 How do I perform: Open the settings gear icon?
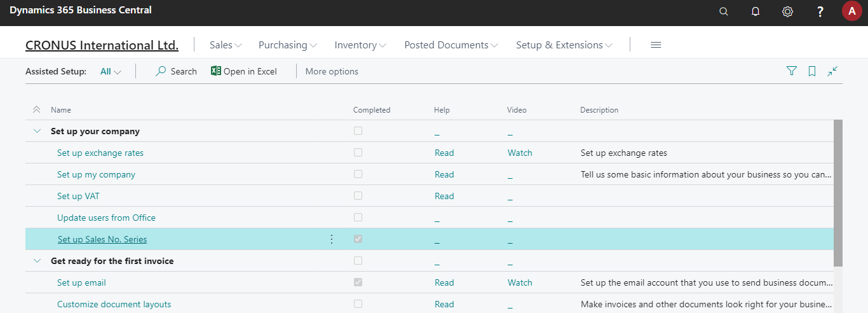click(x=787, y=11)
